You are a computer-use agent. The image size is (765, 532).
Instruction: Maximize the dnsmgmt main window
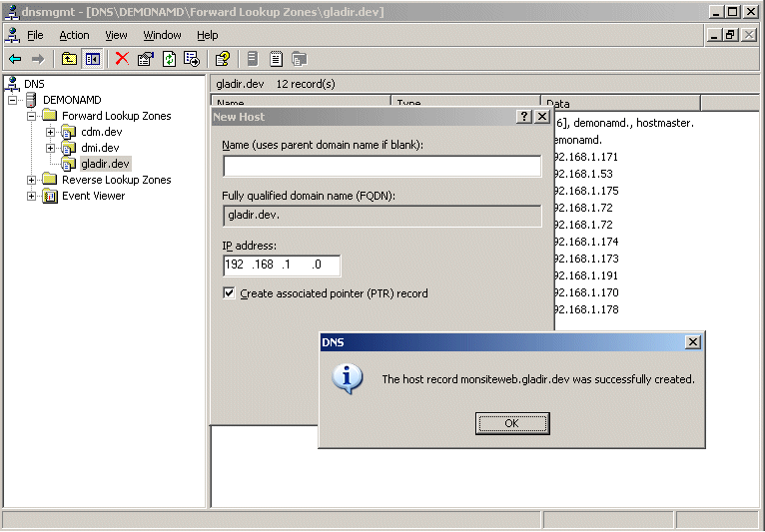tap(733, 12)
